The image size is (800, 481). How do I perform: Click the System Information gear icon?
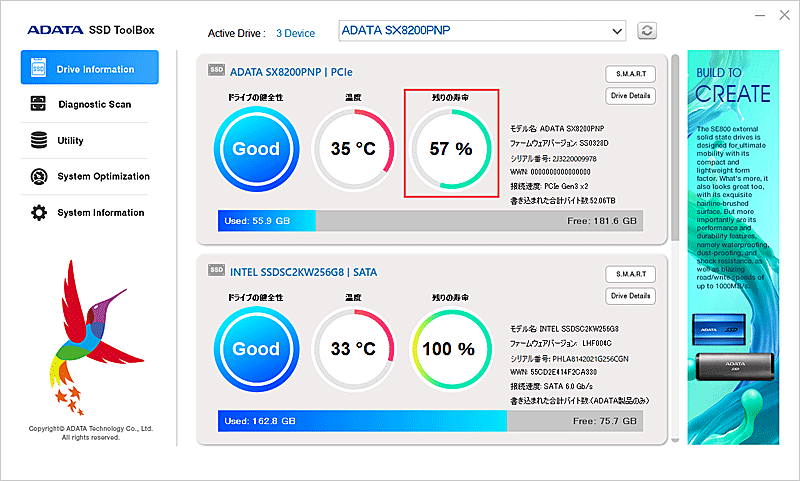coord(39,213)
